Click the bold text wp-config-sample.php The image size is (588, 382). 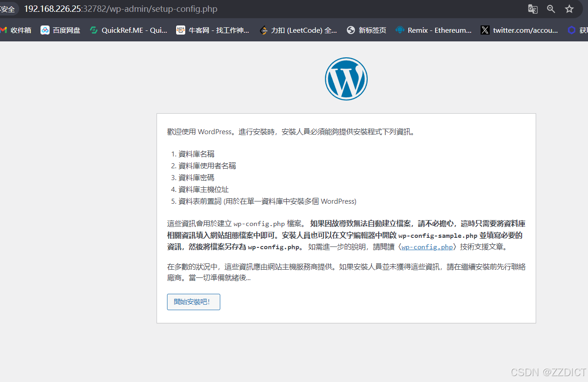438,236
